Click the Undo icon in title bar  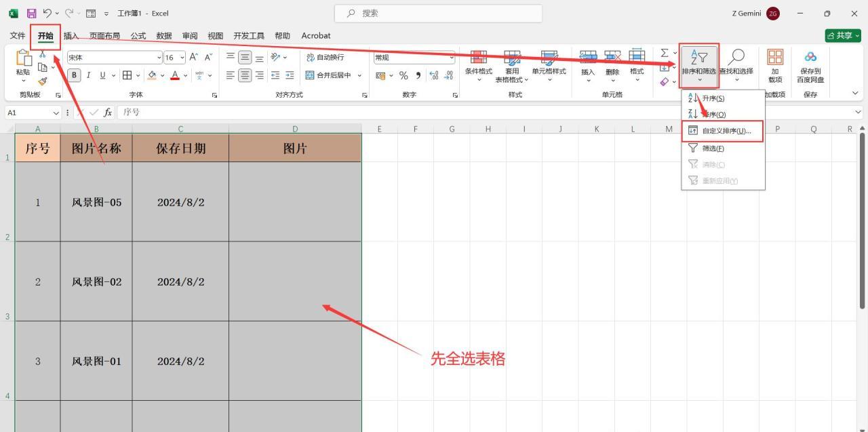pos(47,13)
